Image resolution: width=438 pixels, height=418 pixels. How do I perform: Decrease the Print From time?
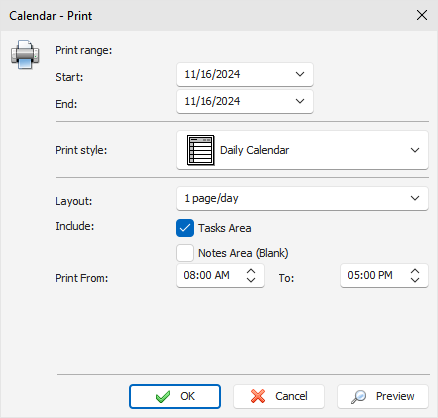(x=251, y=279)
